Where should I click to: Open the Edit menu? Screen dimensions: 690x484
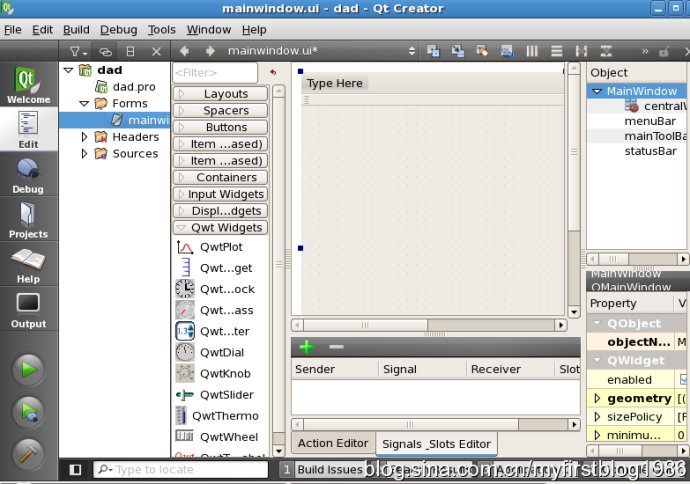pos(42,29)
